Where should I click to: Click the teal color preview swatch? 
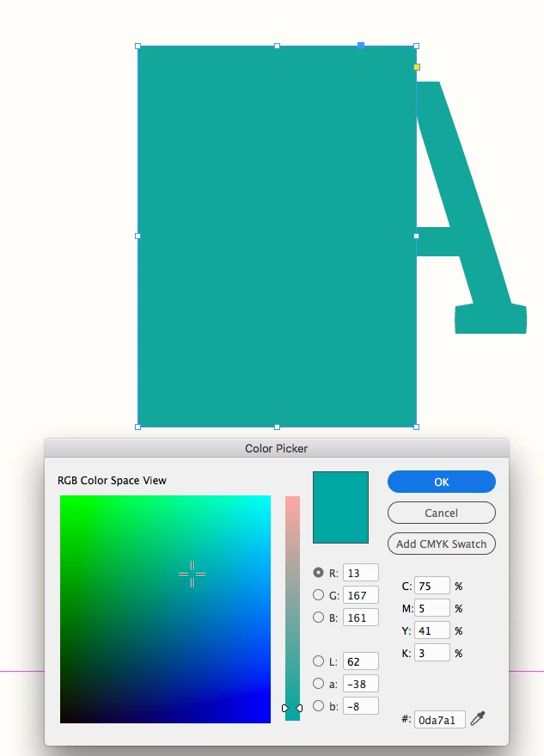pyautogui.click(x=340, y=507)
